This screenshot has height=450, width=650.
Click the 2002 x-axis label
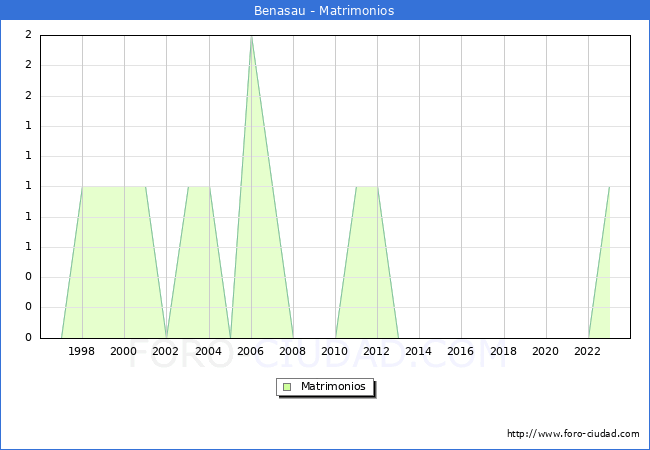click(x=165, y=351)
